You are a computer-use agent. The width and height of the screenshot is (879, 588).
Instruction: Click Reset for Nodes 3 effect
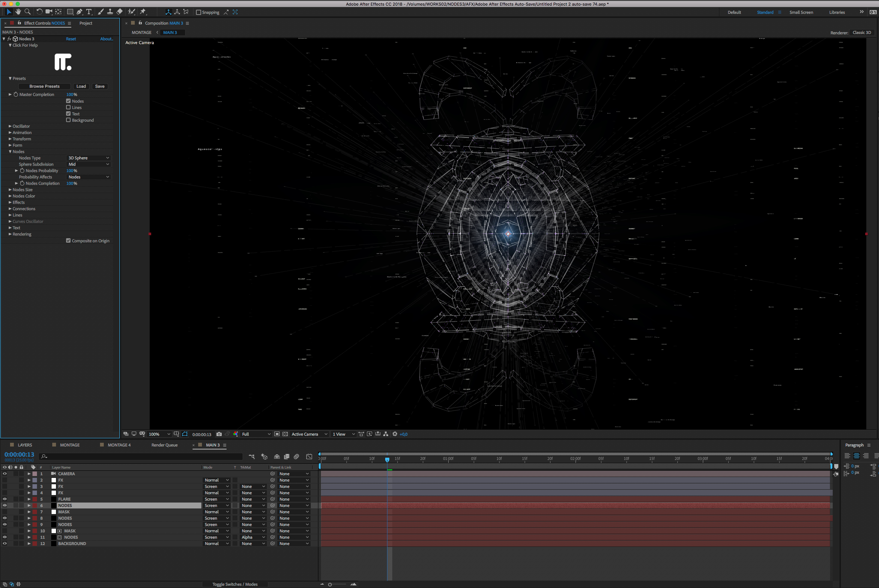71,39
